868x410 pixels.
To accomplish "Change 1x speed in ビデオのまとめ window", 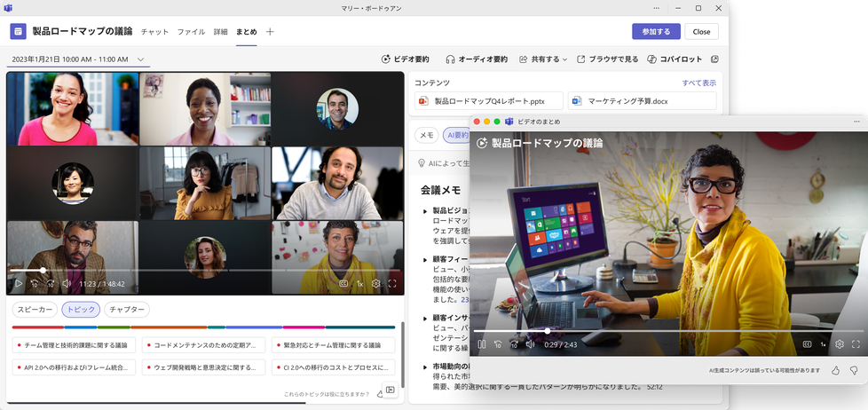I will click(x=823, y=344).
